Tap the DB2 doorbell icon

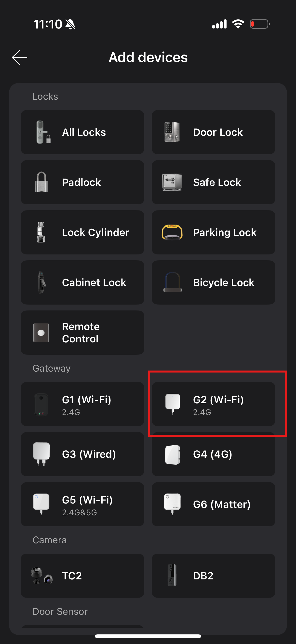(x=172, y=575)
